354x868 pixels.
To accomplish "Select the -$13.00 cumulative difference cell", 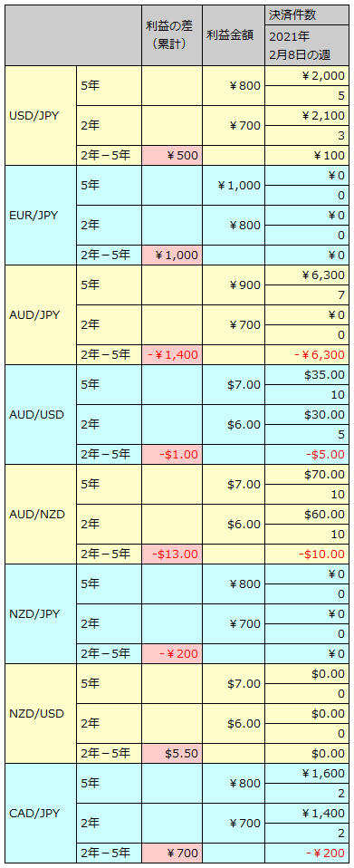I will coord(172,555).
